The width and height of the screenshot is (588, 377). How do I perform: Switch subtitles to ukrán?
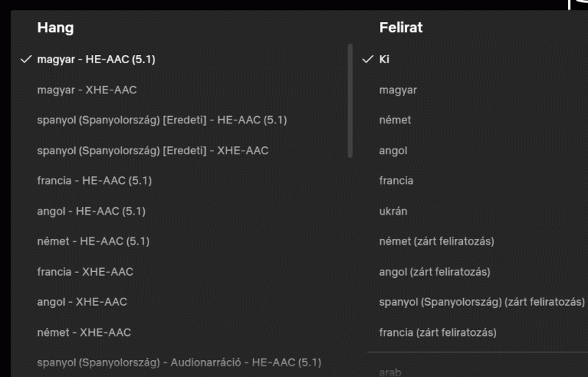[x=393, y=211]
